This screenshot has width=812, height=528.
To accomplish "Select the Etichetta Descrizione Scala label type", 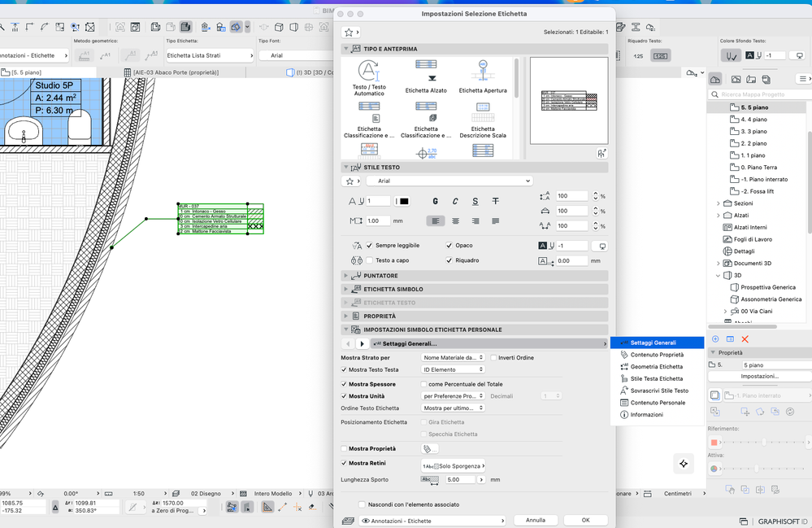I will click(483, 120).
